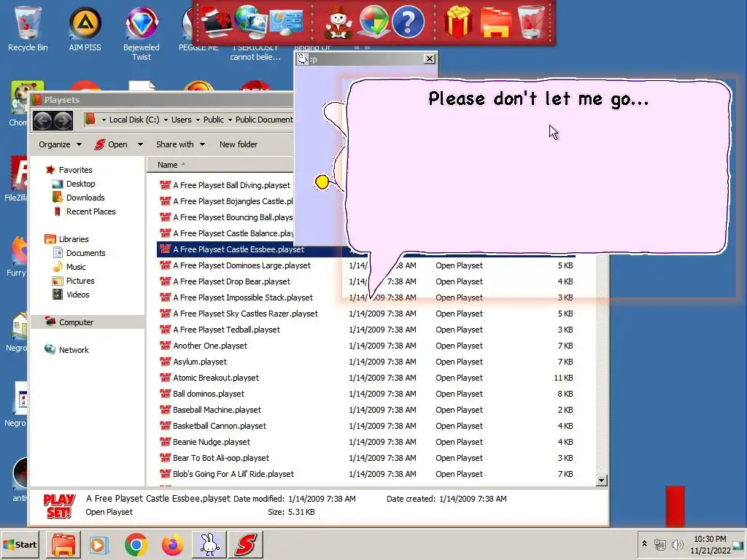Click the Start button

(x=20, y=544)
